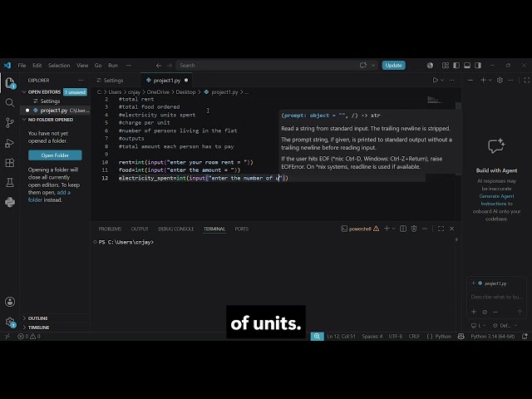Open the Search view in activity bar

pos(10,103)
